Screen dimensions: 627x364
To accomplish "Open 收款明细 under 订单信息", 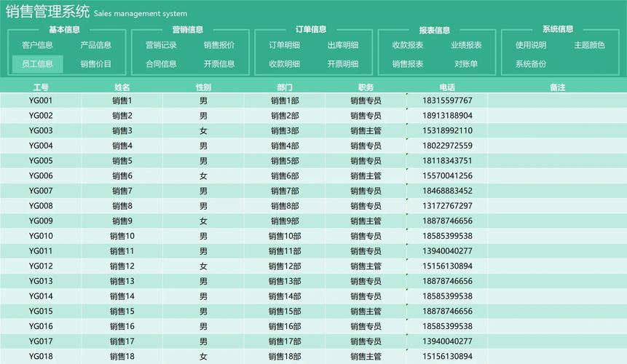I will click(x=284, y=64).
